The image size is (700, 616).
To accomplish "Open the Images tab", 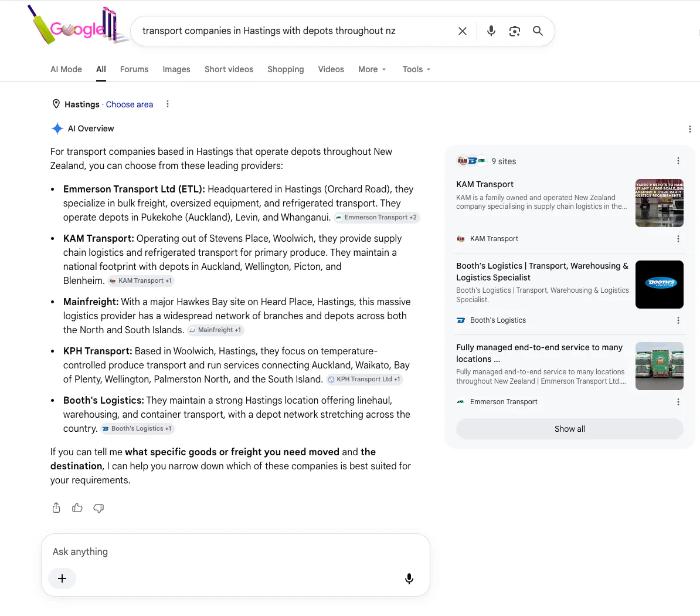I will (x=176, y=69).
